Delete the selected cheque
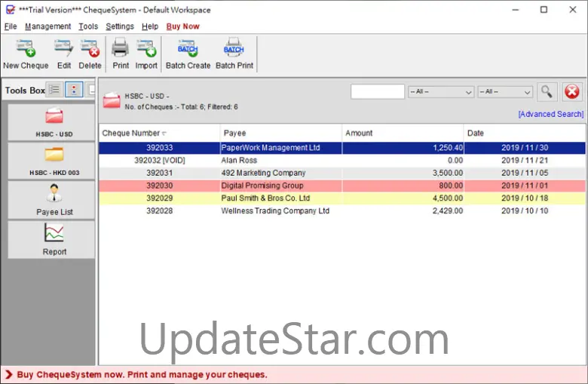Viewport: 588px width, 384px height. pos(90,55)
